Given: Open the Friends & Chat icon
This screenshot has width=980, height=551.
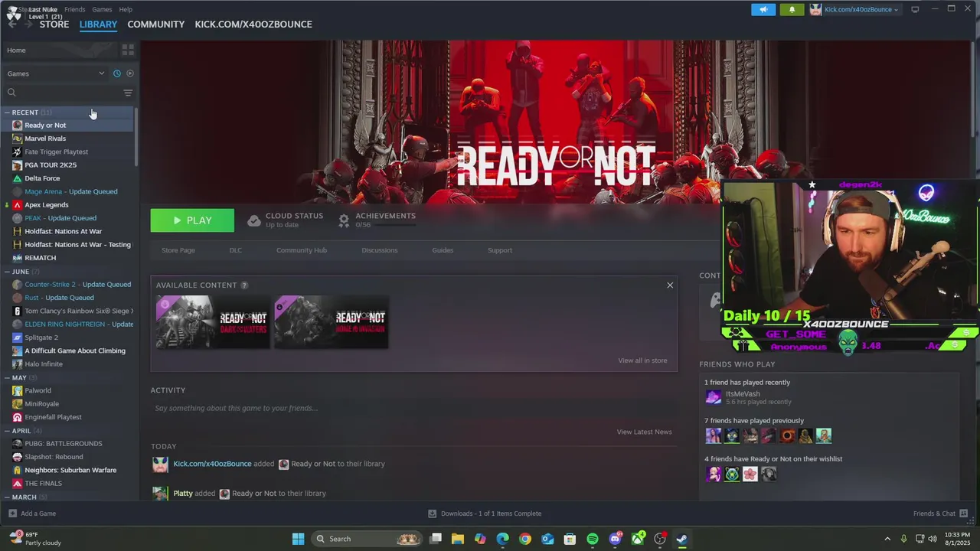Looking at the screenshot, I should click(x=964, y=514).
